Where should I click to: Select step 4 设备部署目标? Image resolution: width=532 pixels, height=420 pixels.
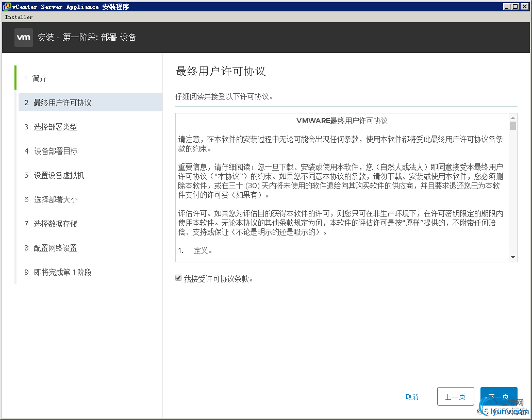(x=51, y=151)
